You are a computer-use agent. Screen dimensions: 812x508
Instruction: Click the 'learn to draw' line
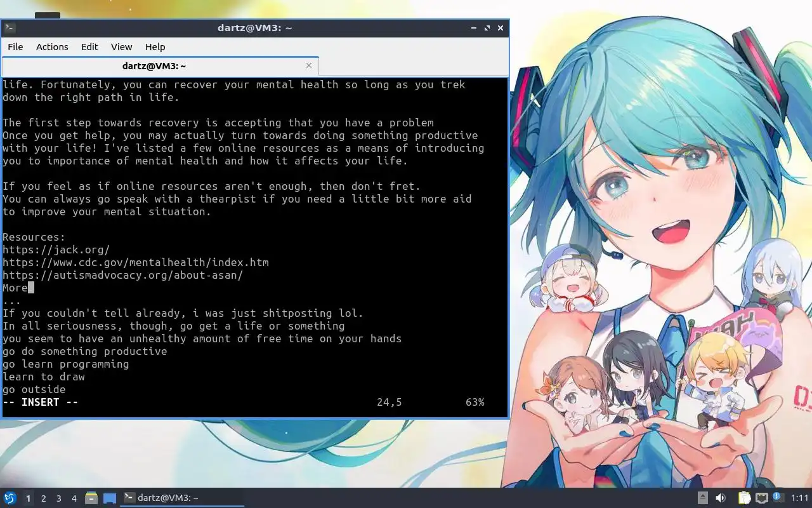point(44,377)
